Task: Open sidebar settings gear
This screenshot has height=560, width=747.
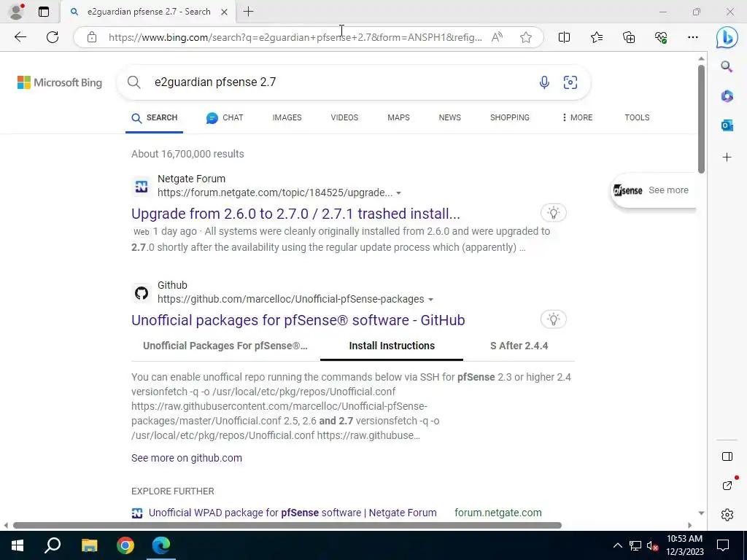Action: point(727,515)
